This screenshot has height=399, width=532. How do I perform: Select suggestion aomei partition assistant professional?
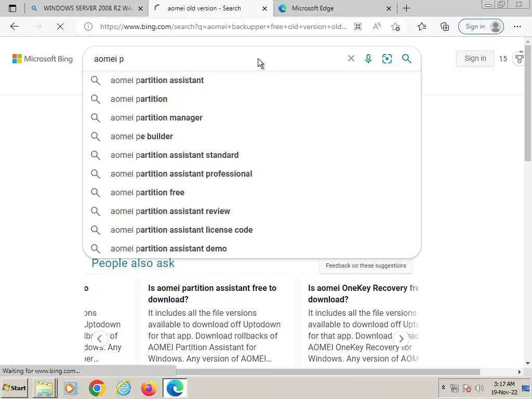click(x=252, y=174)
